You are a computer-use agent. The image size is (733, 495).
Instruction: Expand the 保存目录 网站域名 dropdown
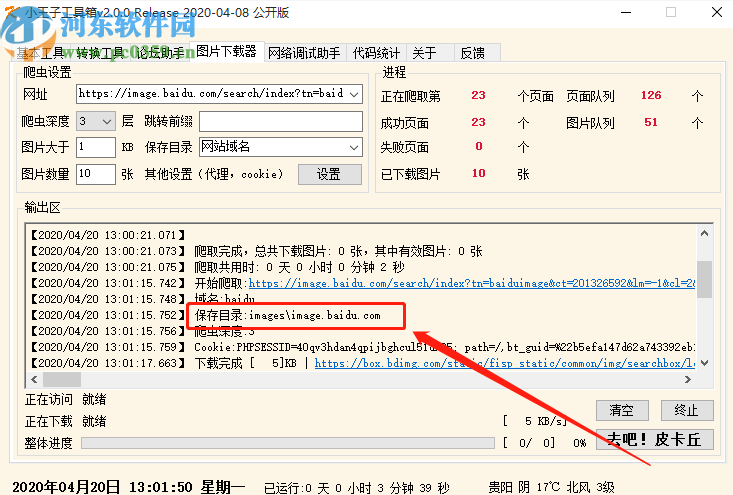pos(354,148)
